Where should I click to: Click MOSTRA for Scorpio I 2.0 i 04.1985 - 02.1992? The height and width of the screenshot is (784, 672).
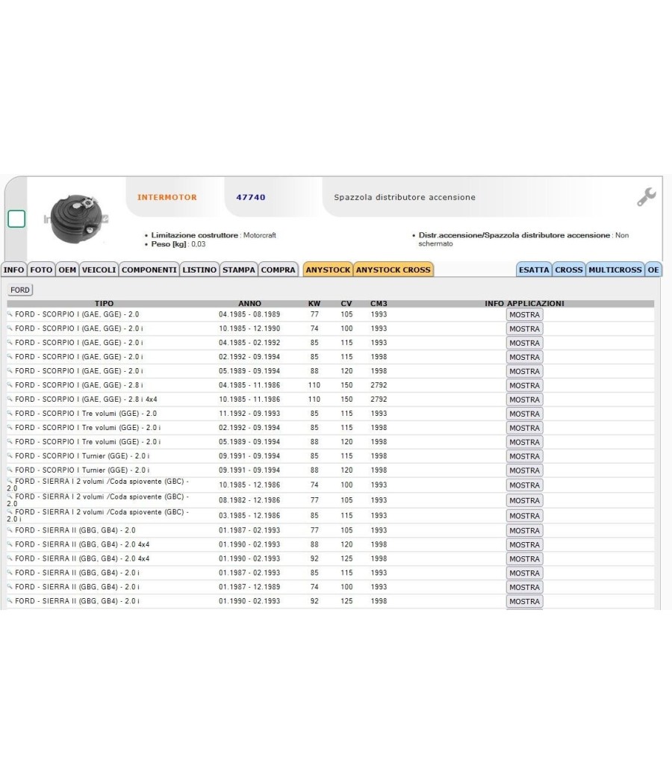coord(524,343)
